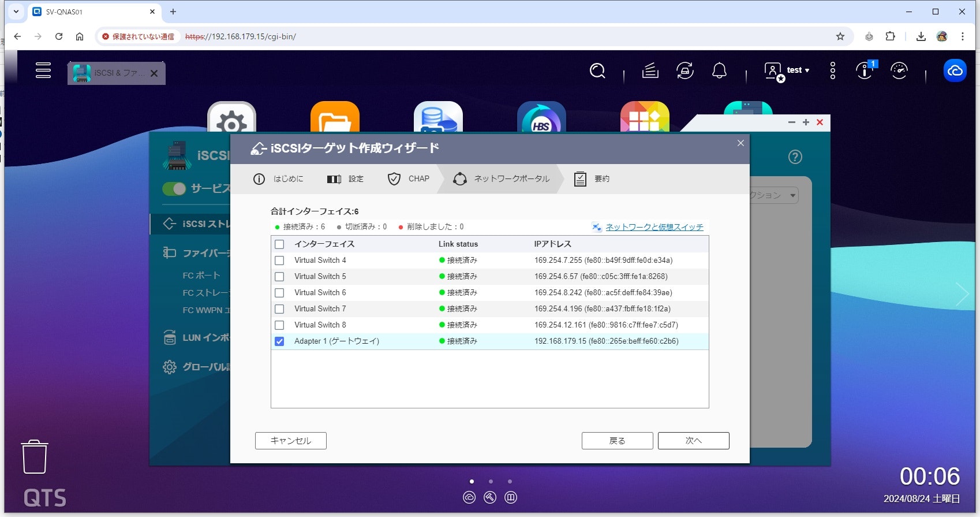
Task: Select LUN import item in sidebar
Action: click(196, 338)
